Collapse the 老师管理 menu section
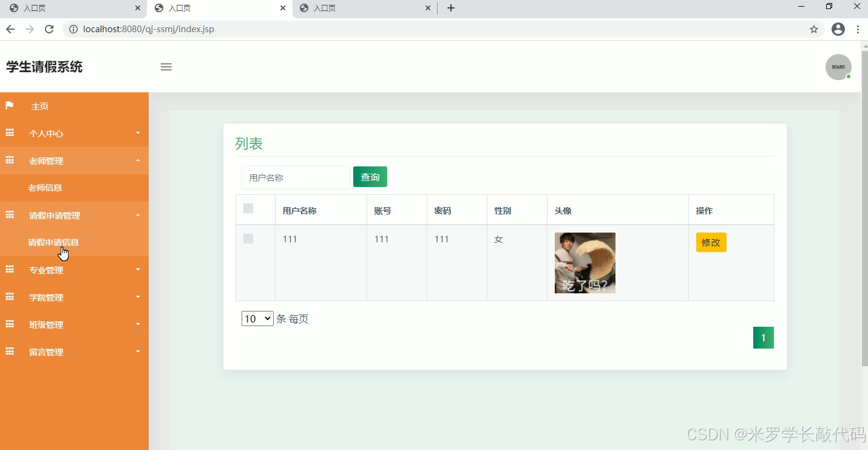The image size is (868, 450). coord(46,160)
